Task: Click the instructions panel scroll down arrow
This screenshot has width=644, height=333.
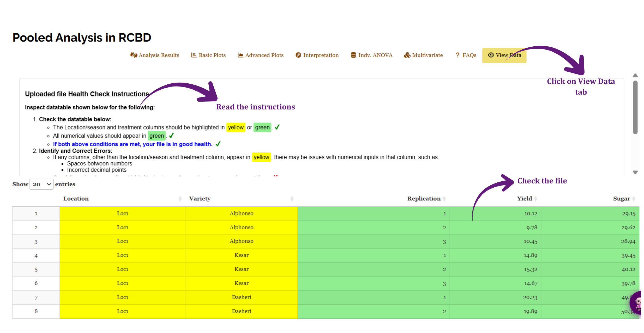Action: [635, 172]
